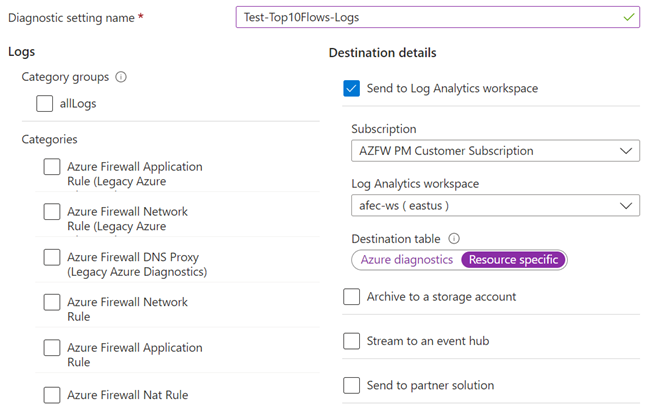
Task: Select Resource specific destination table
Action: click(x=513, y=260)
